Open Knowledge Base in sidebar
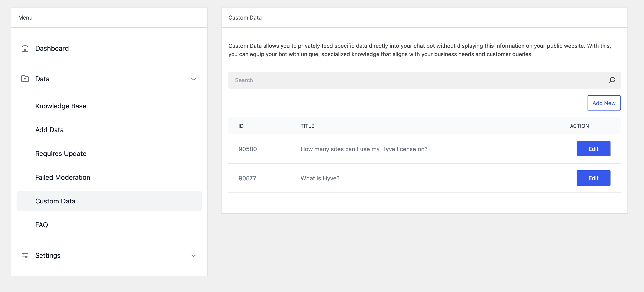644x292 pixels. (x=61, y=106)
